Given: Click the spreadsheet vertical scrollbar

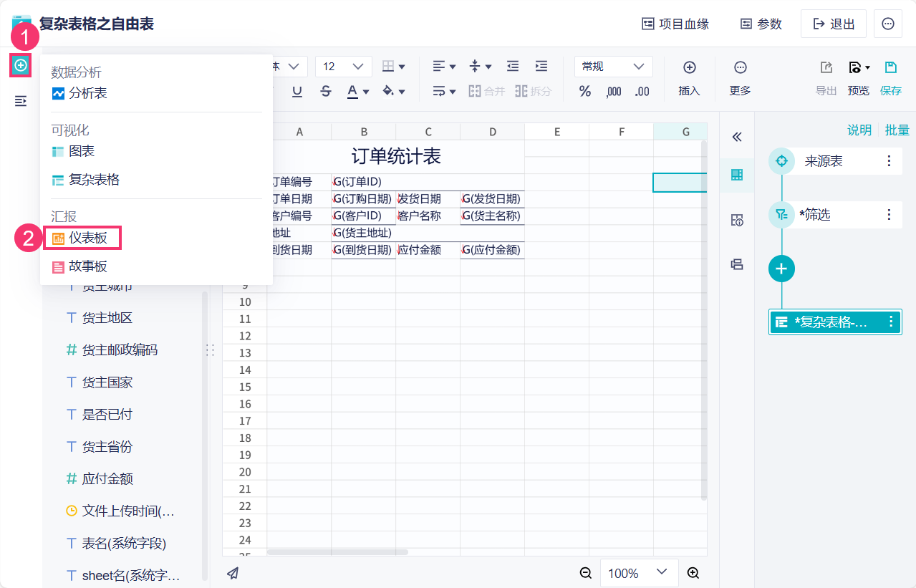Looking at the screenshot, I should 703,319.
